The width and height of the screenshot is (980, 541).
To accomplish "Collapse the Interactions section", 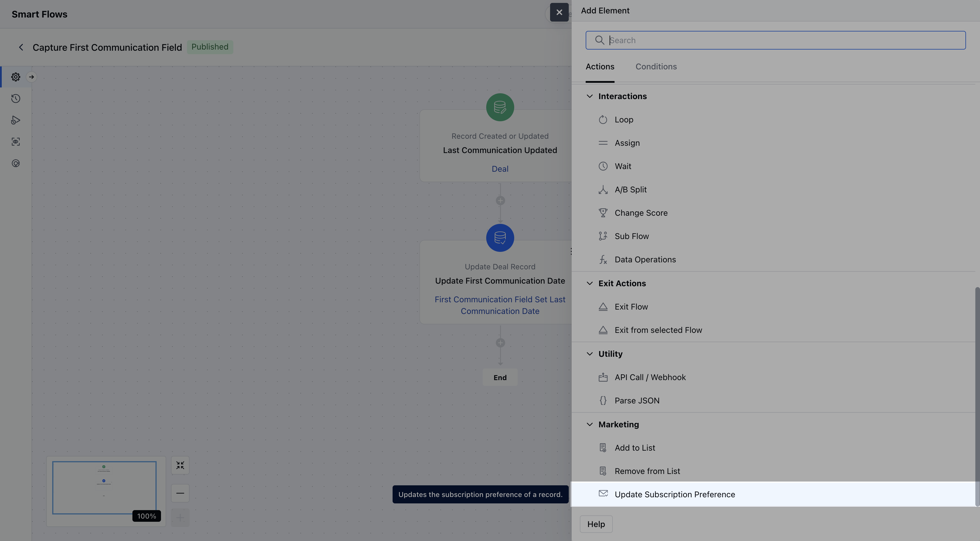I will [x=589, y=96].
